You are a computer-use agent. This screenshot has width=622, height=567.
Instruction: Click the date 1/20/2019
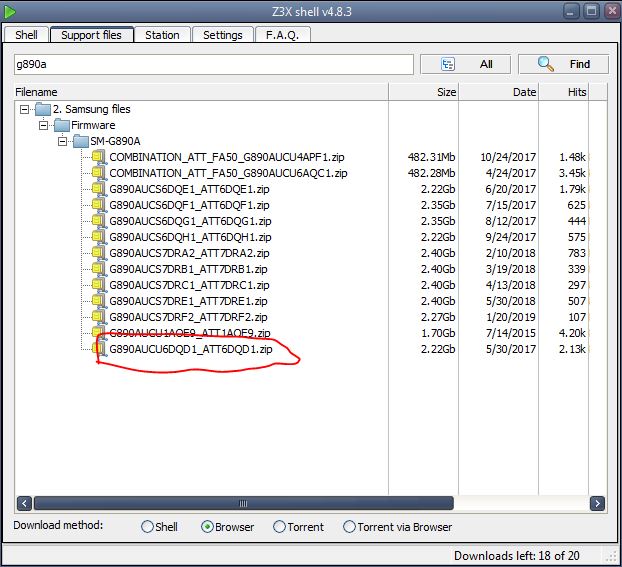[511, 317]
